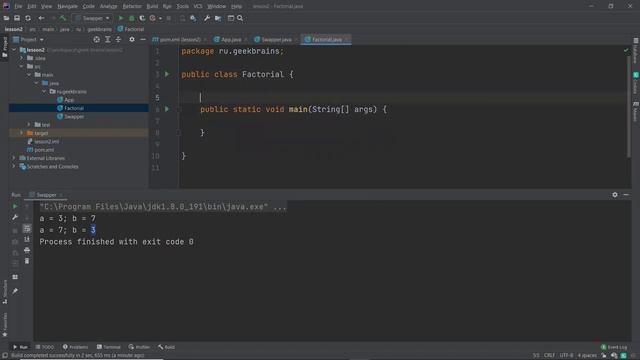
Task: Open Swapper run configuration dropdown
Action: pos(93,18)
